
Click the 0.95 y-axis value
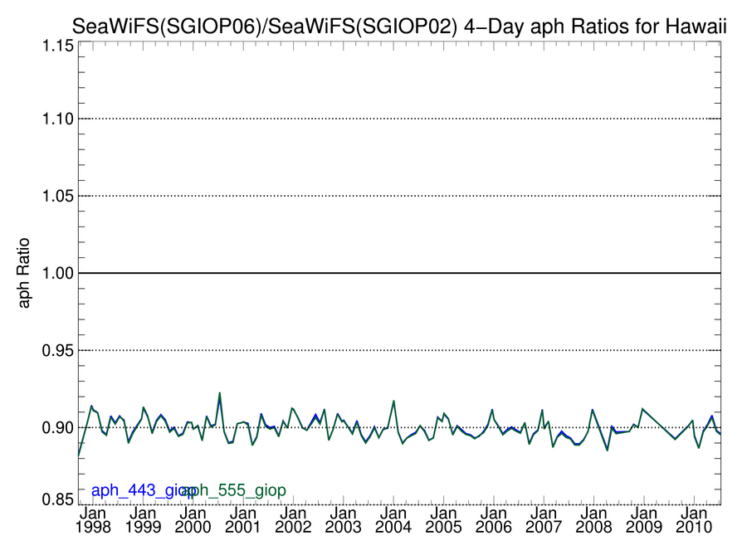(x=57, y=350)
